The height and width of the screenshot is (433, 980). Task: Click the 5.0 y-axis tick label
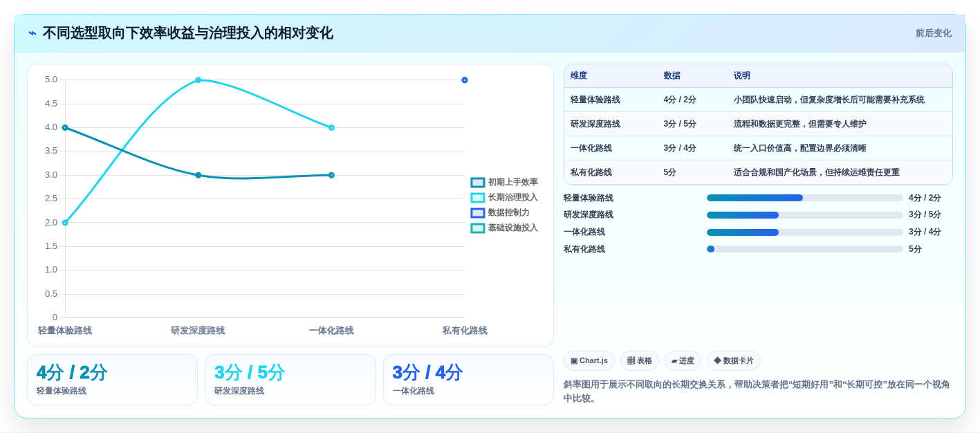51,80
